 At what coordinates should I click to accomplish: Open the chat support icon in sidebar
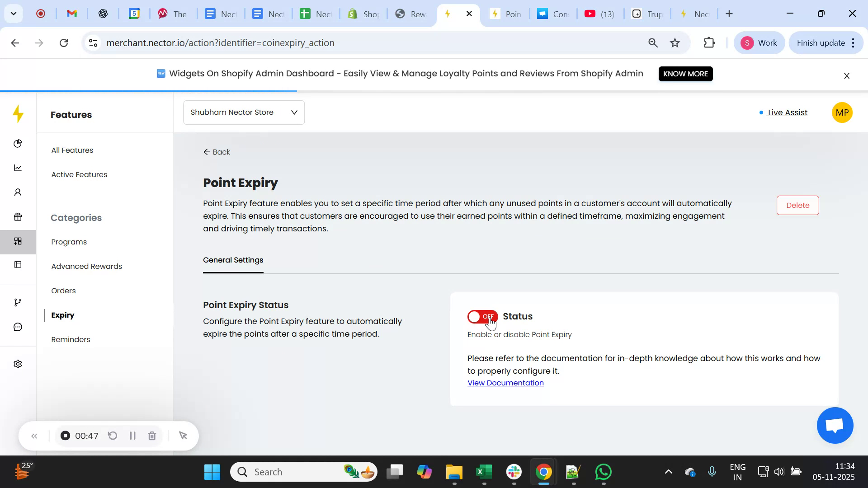(x=18, y=327)
